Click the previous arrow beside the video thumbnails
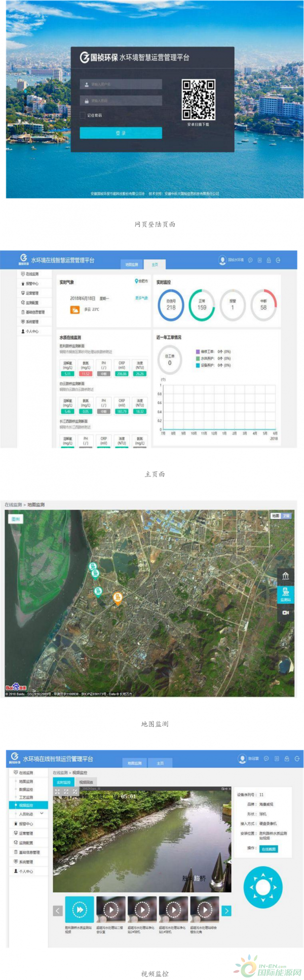 58,911
